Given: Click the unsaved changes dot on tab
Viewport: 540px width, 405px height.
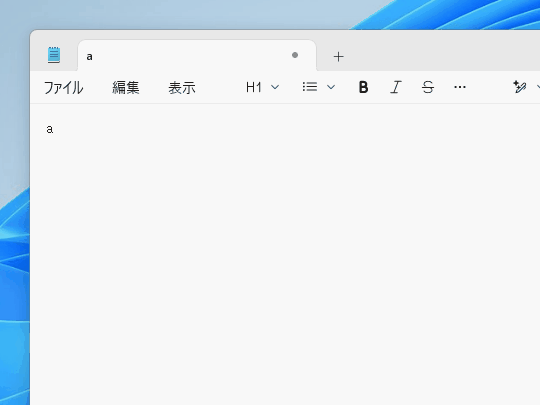Looking at the screenshot, I should [x=295, y=55].
